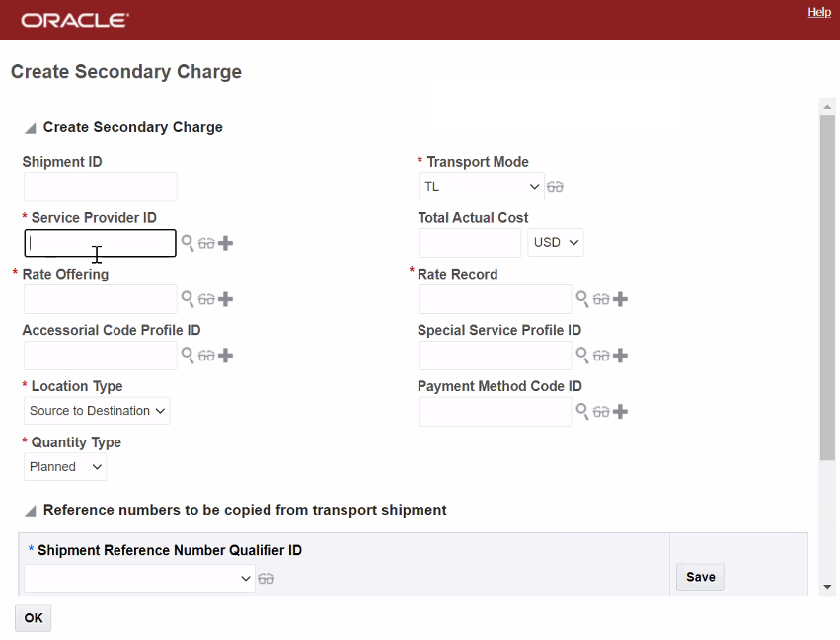Screen dimensions: 840x640
Task: Open Rate Offering search magnifier
Action: (187, 299)
